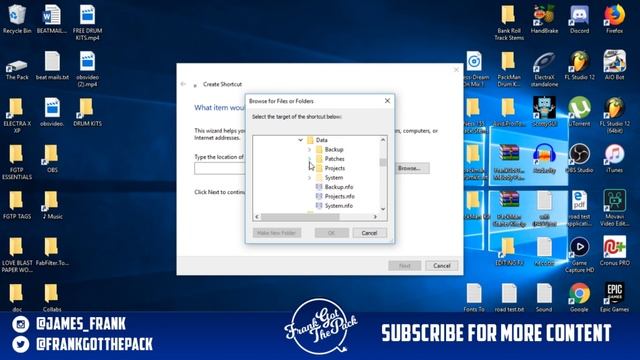Select the AIO Bot desktop icon
Viewport: 640px width, 360px height.
point(614,65)
